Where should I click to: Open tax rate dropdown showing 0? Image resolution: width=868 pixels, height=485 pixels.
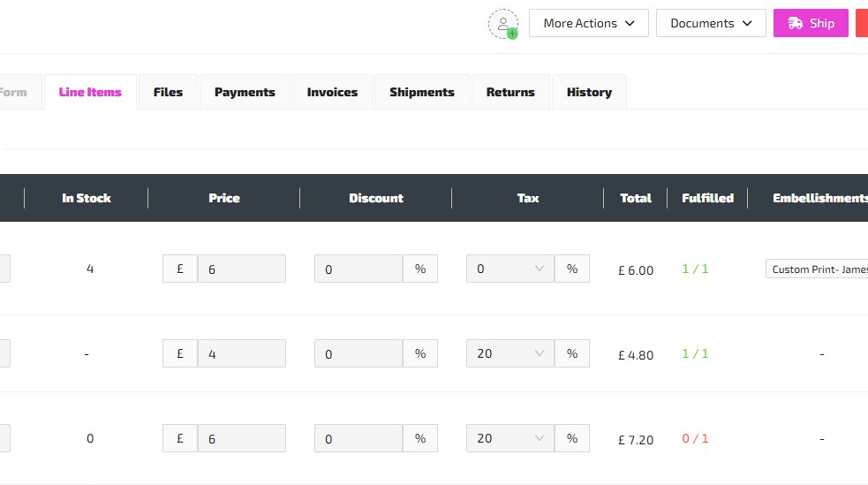(x=509, y=269)
